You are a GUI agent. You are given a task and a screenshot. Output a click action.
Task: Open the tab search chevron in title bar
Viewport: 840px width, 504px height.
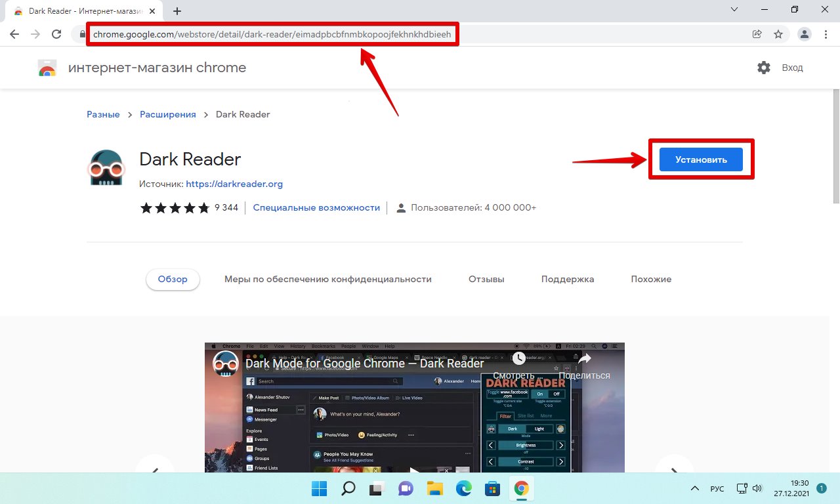pos(734,9)
